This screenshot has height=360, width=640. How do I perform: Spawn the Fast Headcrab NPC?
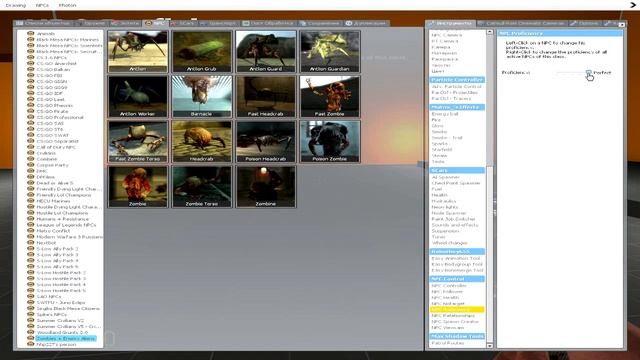click(266, 96)
